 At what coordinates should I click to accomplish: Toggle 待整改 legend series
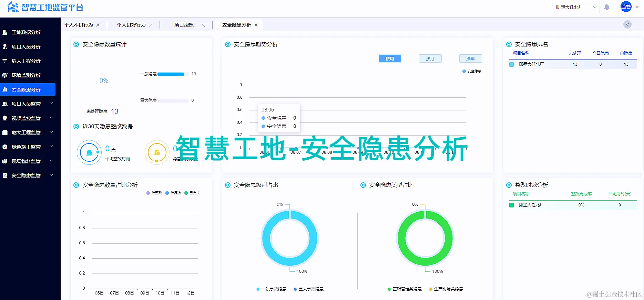click(154, 193)
